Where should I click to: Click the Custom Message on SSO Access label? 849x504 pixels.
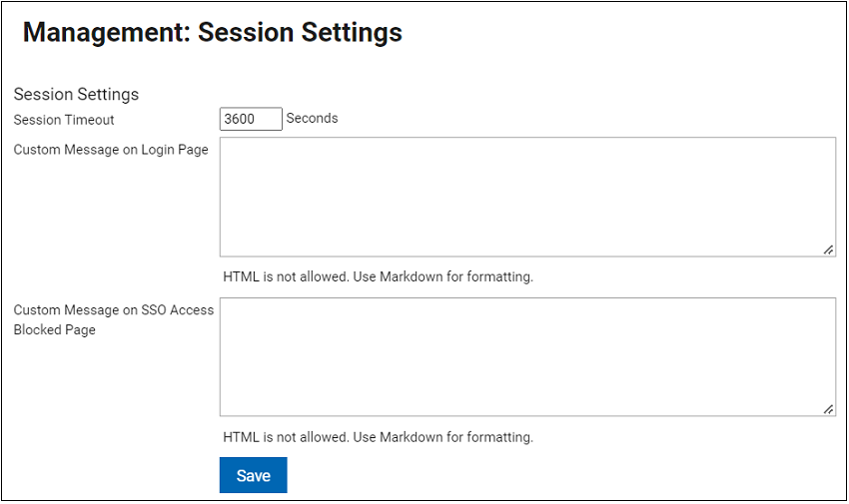tap(113, 310)
